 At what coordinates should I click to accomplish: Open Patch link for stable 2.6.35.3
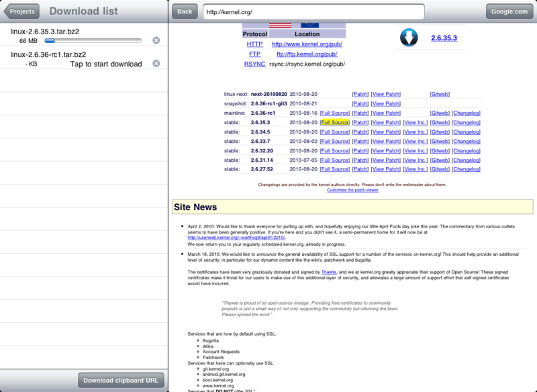click(360, 123)
